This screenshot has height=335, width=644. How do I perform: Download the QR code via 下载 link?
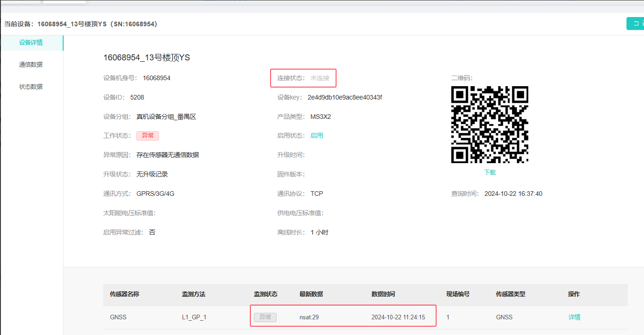click(490, 172)
